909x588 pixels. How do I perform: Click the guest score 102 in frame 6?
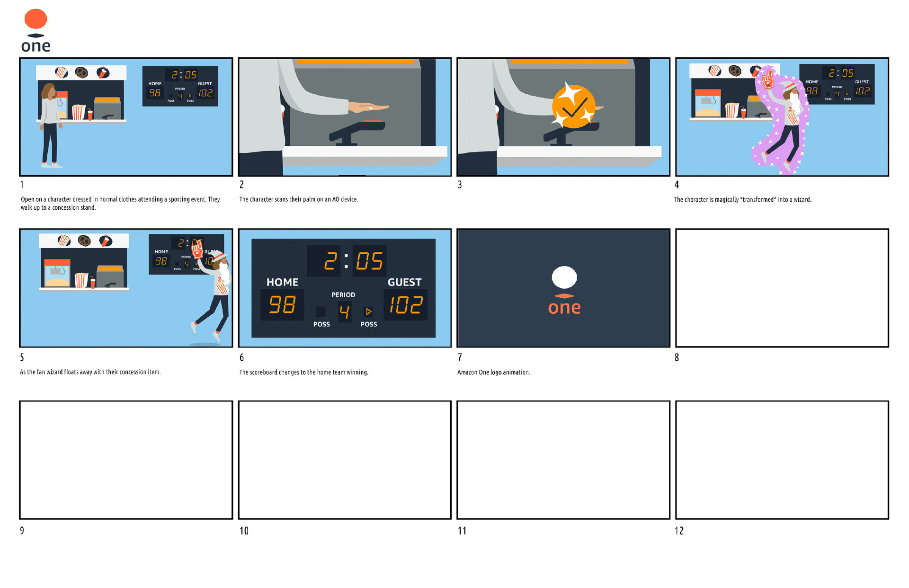(x=406, y=304)
